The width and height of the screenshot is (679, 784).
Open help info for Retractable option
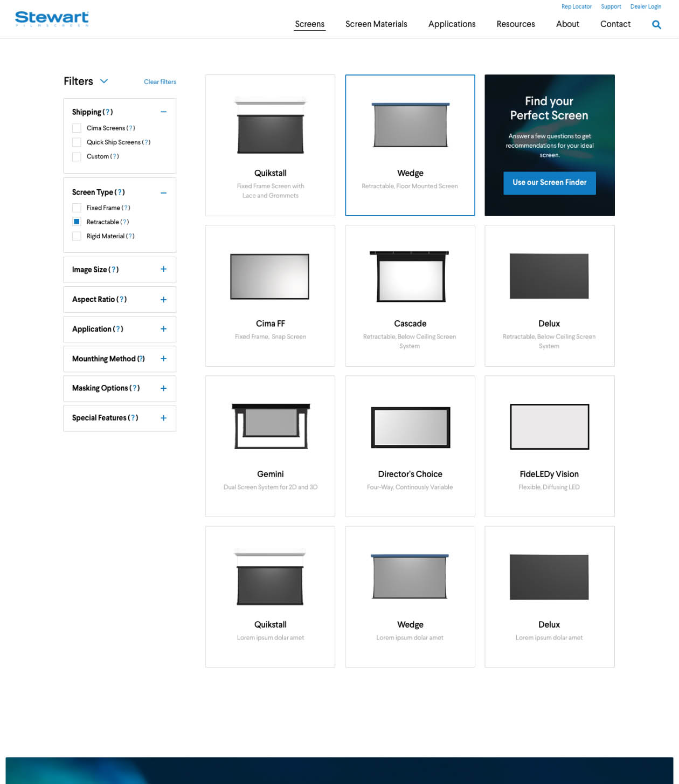coord(125,222)
